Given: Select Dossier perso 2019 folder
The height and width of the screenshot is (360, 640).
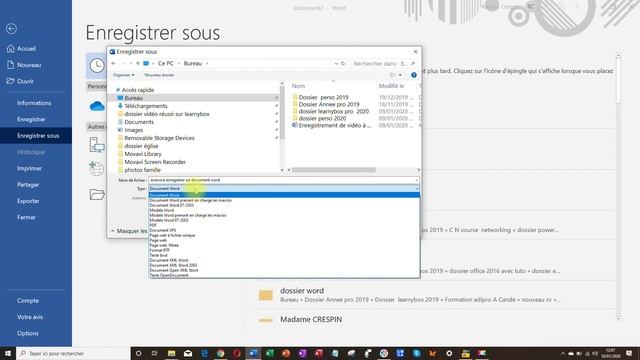Looking at the screenshot, I should (x=323, y=97).
